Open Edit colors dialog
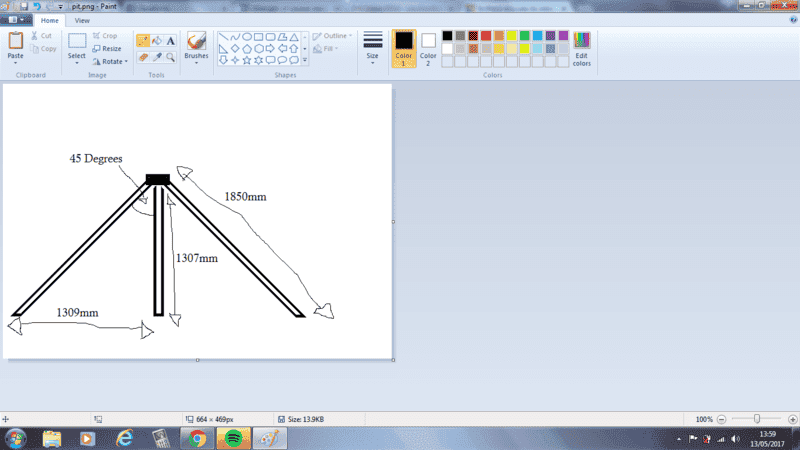 [581, 47]
